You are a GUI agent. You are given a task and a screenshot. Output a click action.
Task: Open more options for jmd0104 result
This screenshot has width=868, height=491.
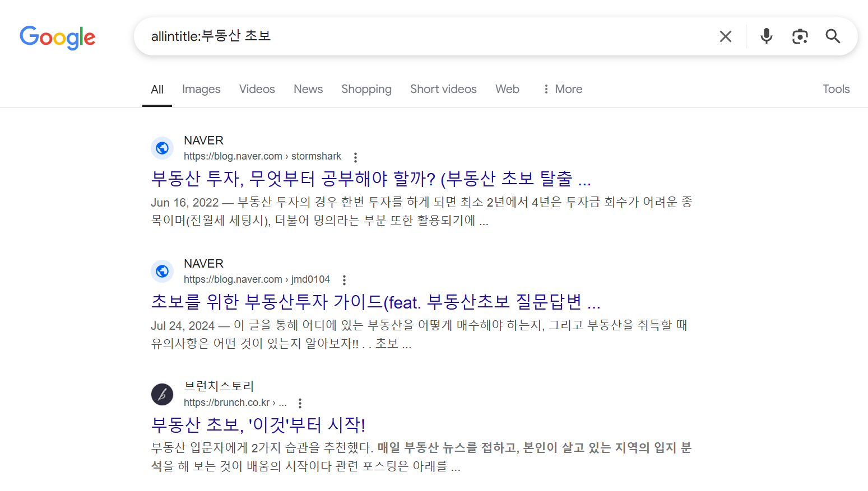(344, 280)
